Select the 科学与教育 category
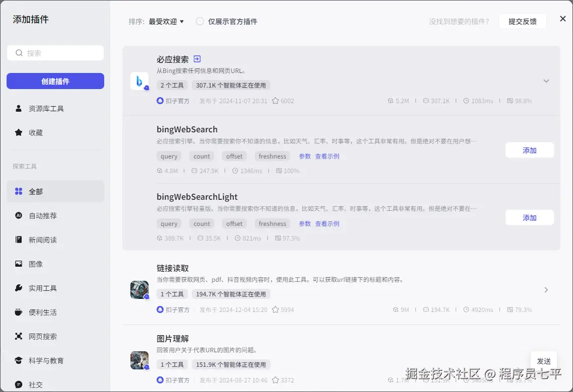 (x=55, y=360)
